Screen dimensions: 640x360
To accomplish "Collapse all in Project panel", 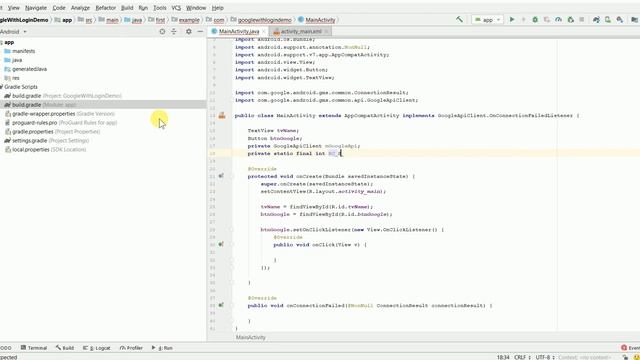I will [174, 31].
